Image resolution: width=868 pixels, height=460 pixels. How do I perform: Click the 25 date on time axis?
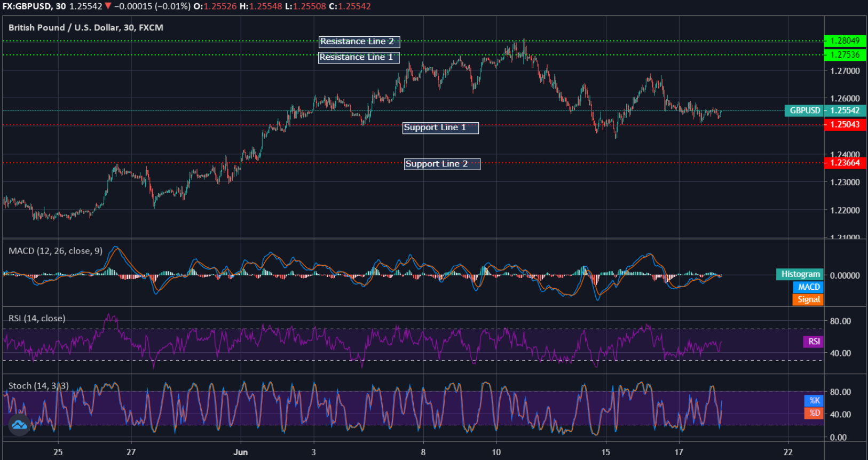tap(58, 452)
